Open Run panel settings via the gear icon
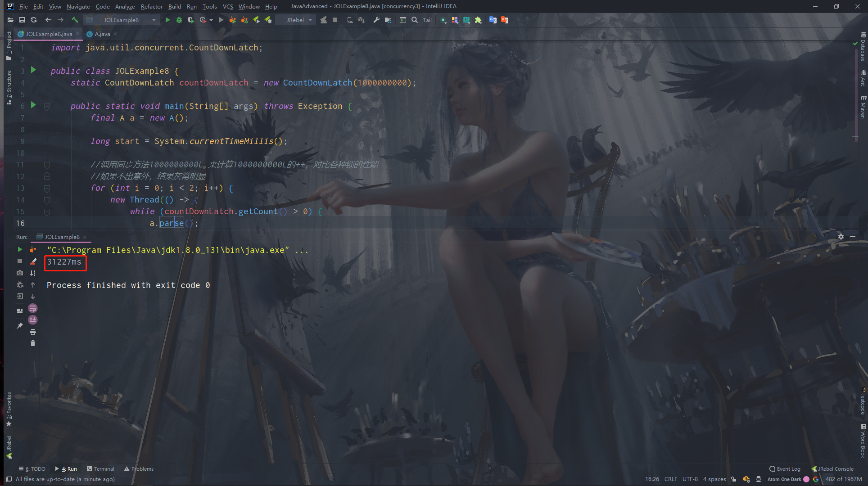This screenshot has height=486, width=868. 841,237
